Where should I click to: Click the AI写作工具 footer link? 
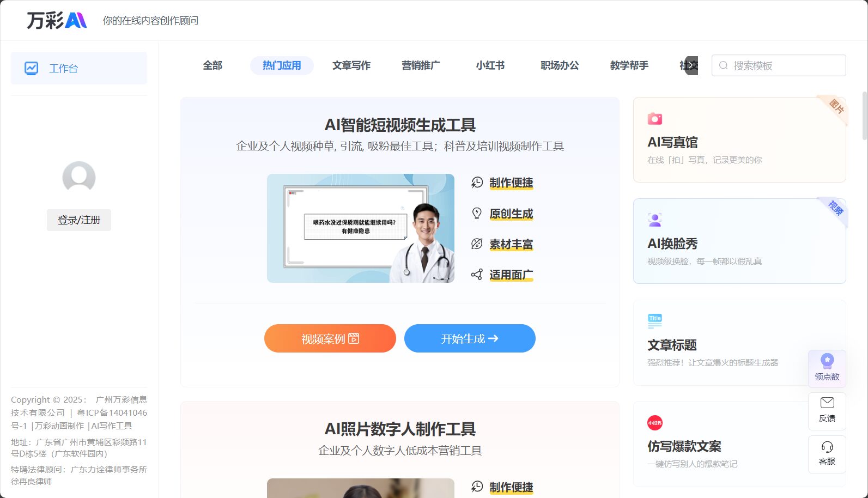(x=112, y=426)
